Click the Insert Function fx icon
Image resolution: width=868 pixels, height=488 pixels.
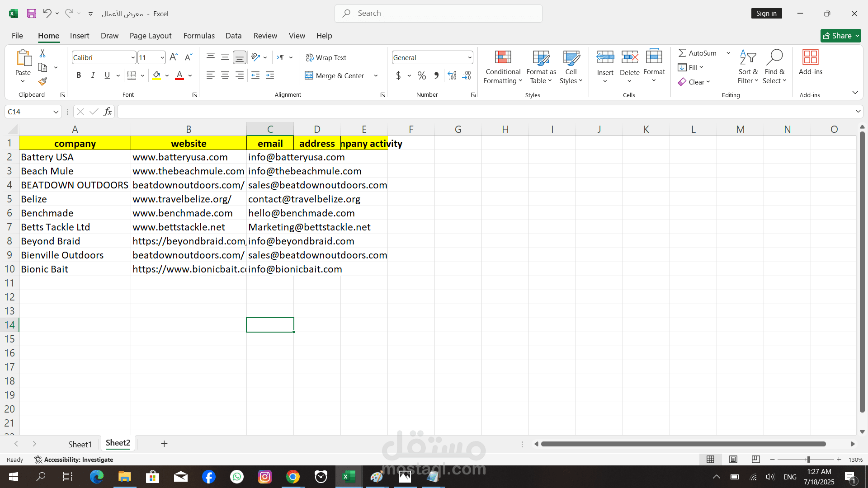pyautogui.click(x=108, y=112)
